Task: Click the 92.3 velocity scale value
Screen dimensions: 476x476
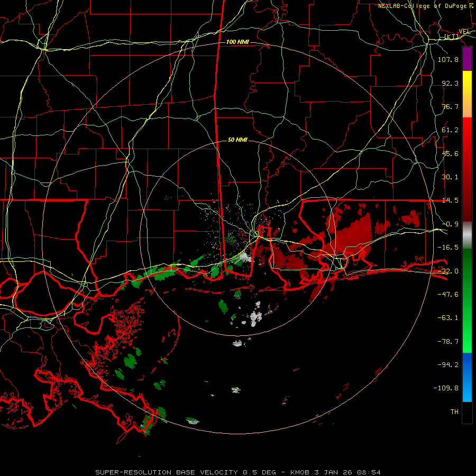Action: click(450, 83)
